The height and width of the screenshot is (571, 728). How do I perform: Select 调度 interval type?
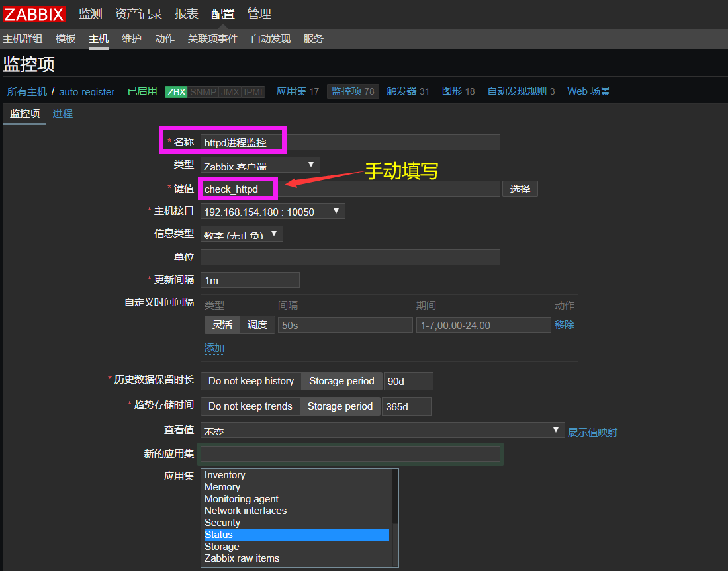pos(257,324)
